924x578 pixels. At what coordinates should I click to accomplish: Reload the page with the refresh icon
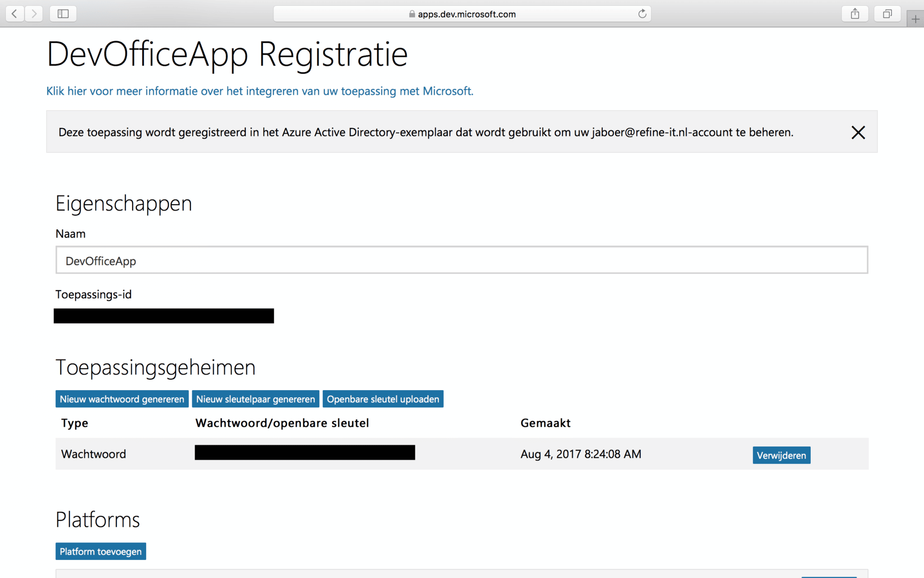click(642, 14)
